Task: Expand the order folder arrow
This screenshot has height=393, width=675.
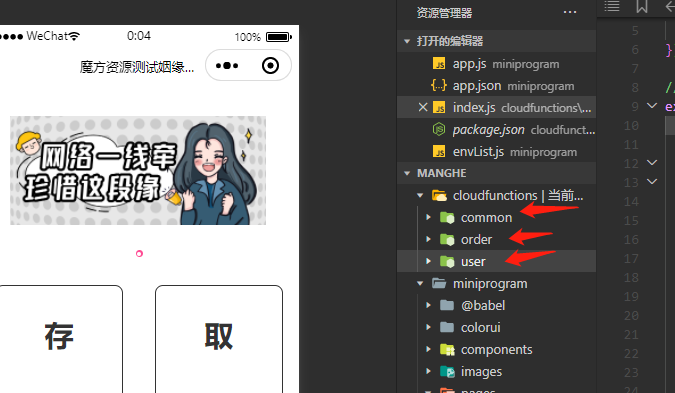Action: coord(428,239)
